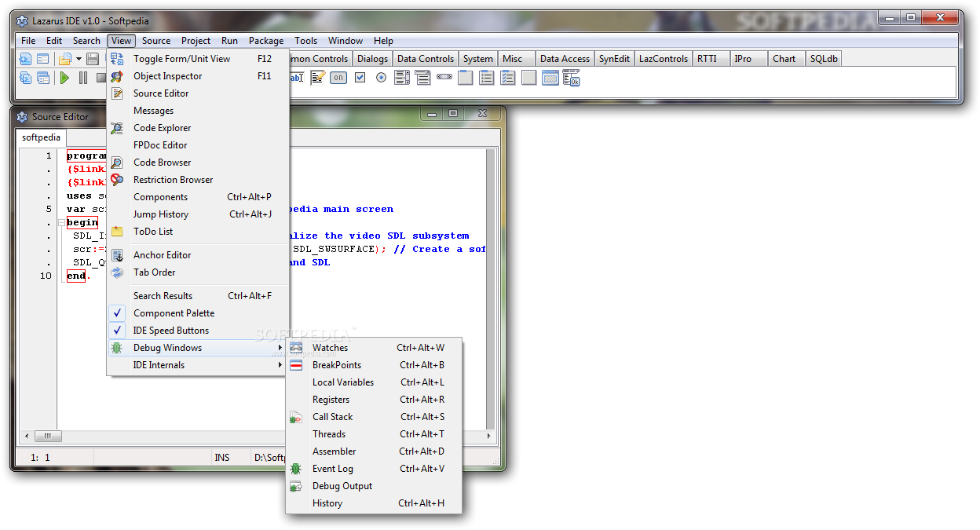Image resolution: width=980 pixels, height=530 pixels.
Task: Expand the Debug Windows submenu entry
Action: (x=198, y=348)
